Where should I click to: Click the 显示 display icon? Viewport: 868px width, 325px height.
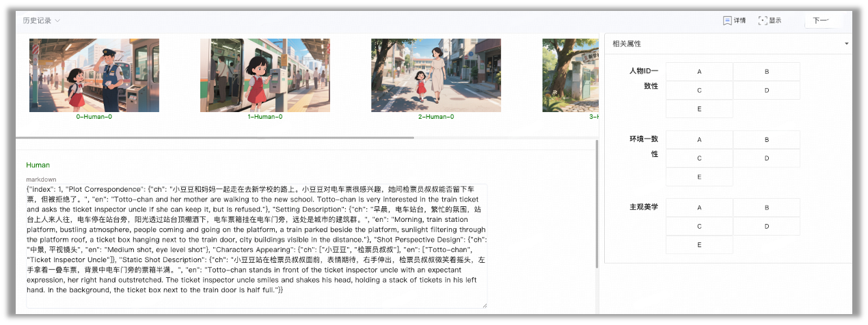(x=763, y=20)
